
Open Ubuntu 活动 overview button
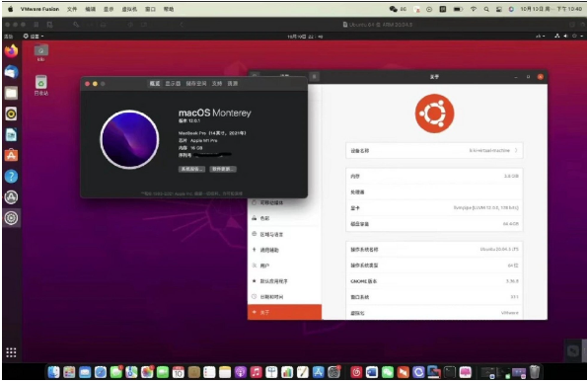(8, 36)
